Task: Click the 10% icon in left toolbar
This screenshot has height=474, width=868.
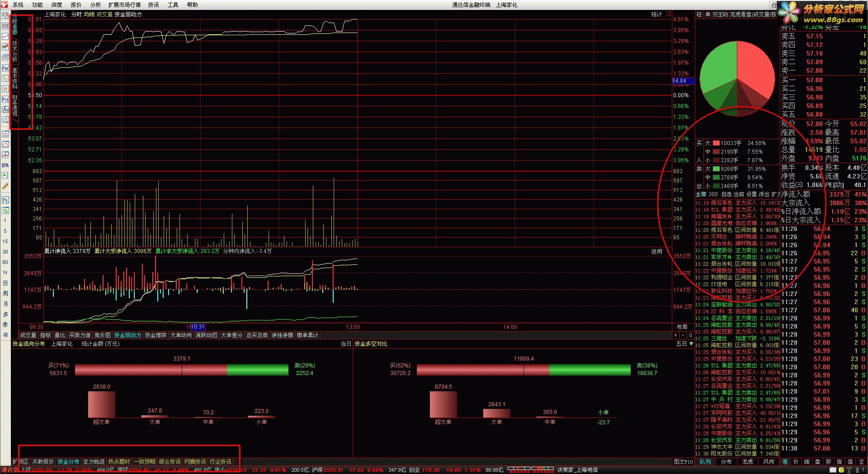Action: point(5,165)
